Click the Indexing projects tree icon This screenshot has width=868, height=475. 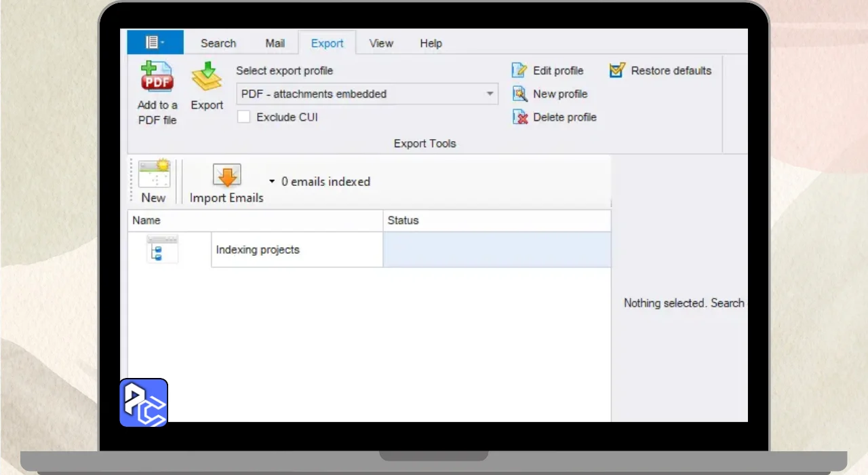point(163,250)
